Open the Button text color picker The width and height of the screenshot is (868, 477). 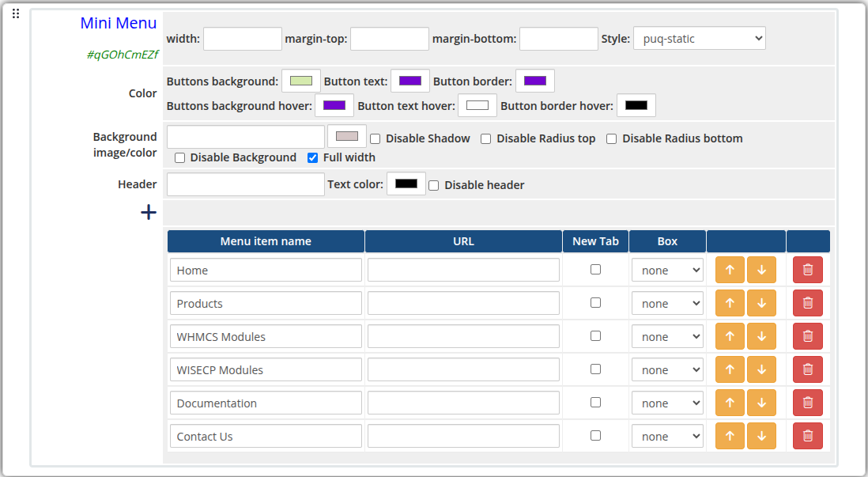tap(409, 80)
